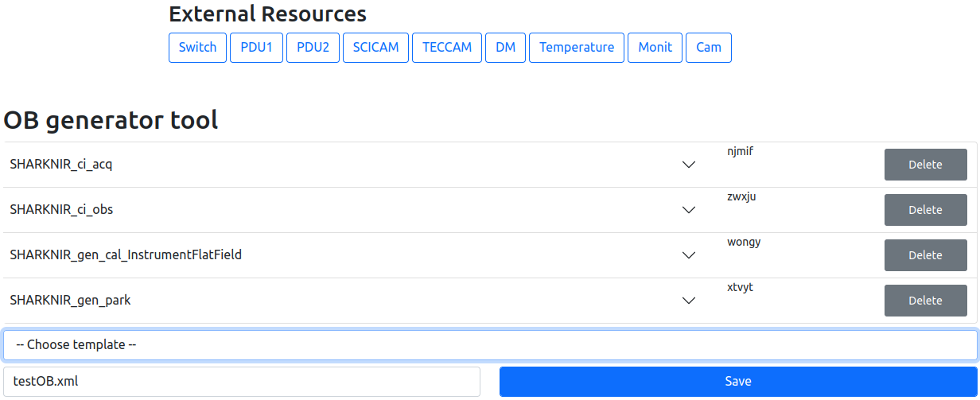Expand the SHARKNIR_gen_park accordion chevron
980x400 pixels.
(689, 301)
